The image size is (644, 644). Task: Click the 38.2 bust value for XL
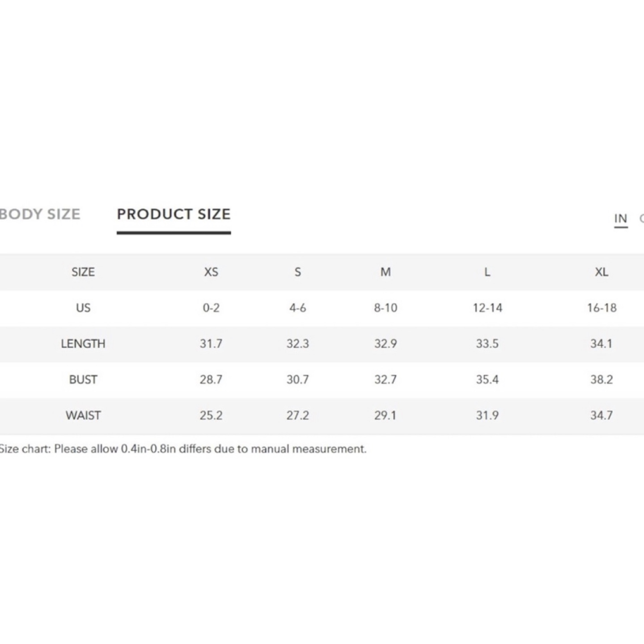tap(602, 379)
